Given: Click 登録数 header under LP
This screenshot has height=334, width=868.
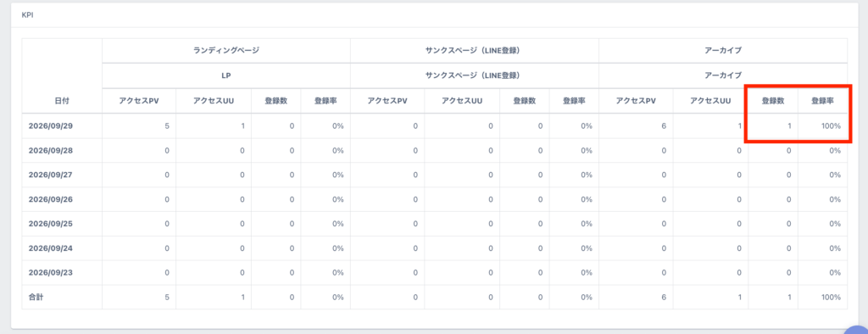Looking at the screenshot, I should click(x=275, y=101).
